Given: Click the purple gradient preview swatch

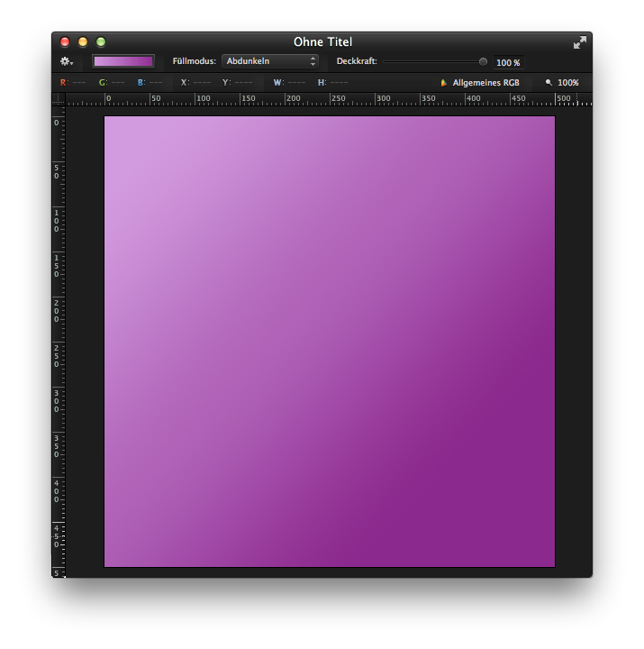Looking at the screenshot, I should click(x=123, y=61).
